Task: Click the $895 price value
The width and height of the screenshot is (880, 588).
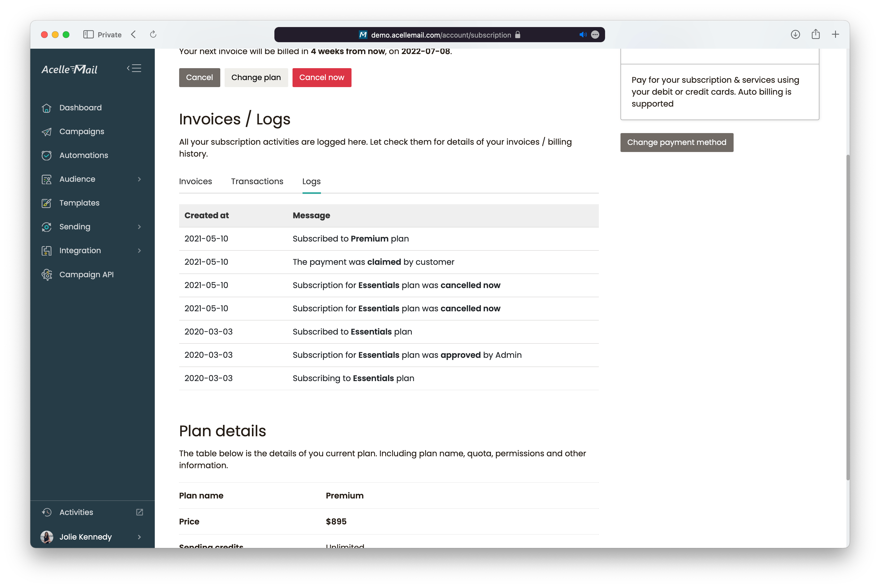Action: point(336,522)
